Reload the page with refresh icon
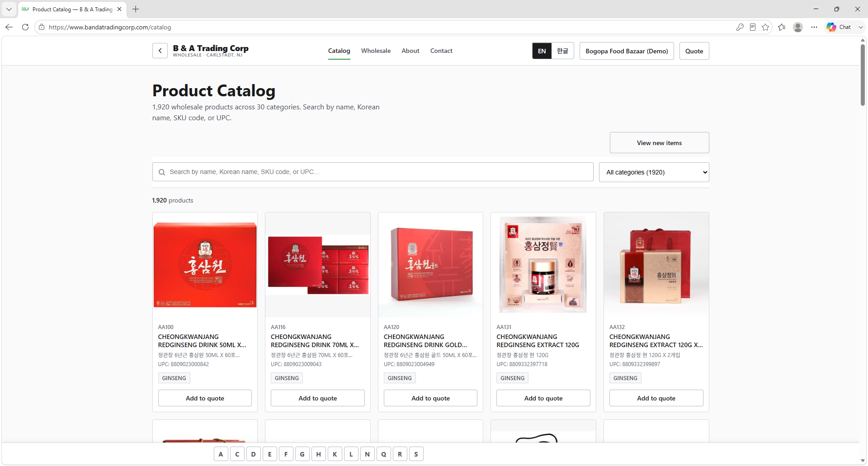 25,27
